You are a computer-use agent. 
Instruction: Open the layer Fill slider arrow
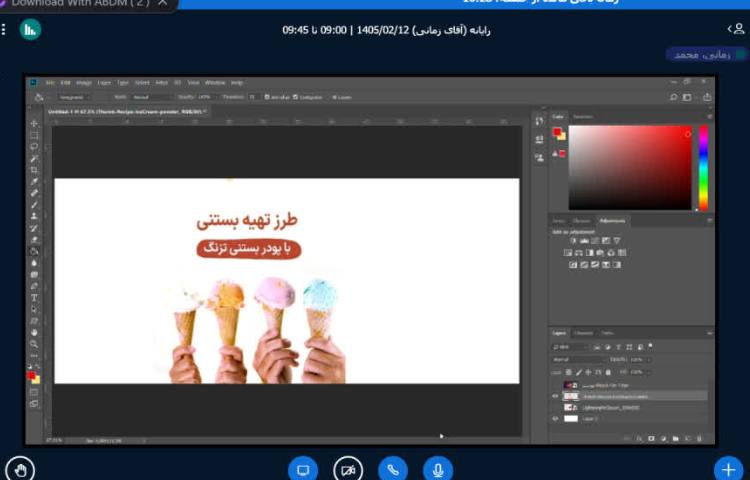[649, 372]
